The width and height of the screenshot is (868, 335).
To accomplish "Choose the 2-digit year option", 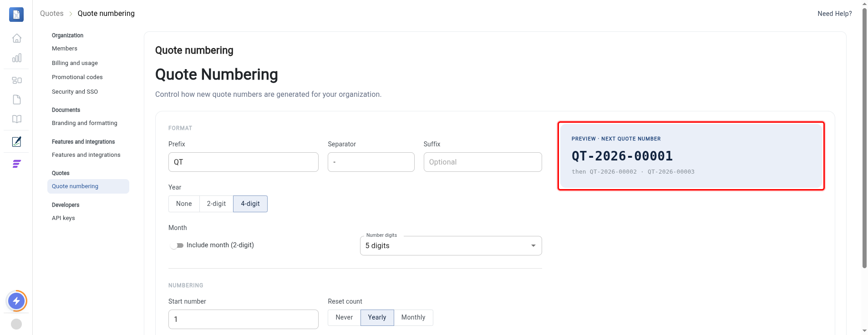I will pos(216,204).
